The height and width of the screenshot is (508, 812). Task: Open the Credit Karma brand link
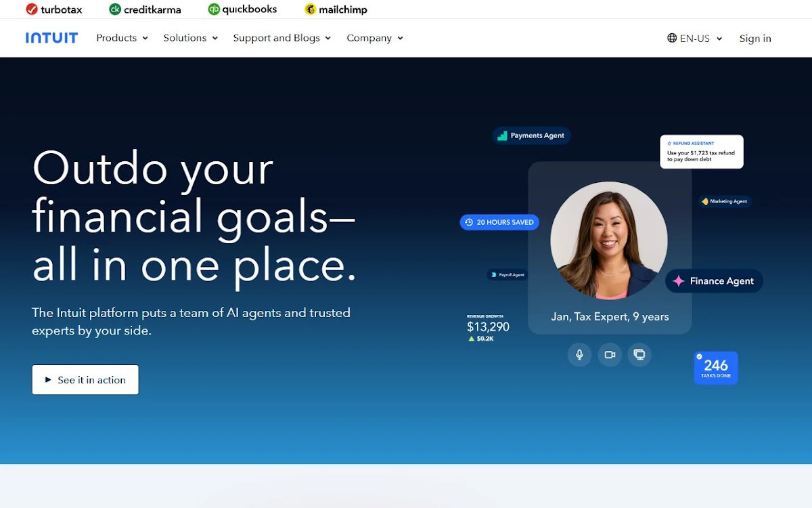(x=145, y=9)
